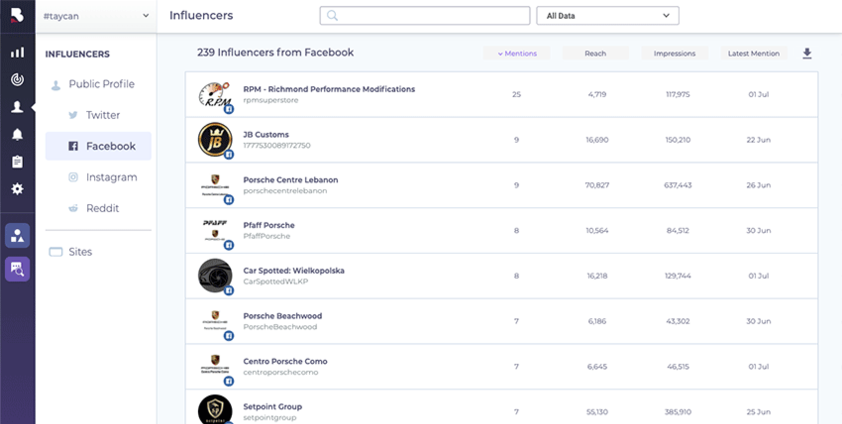Viewport: 842px width, 424px height.
Task: Sort by Reach column
Action: click(595, 53)
